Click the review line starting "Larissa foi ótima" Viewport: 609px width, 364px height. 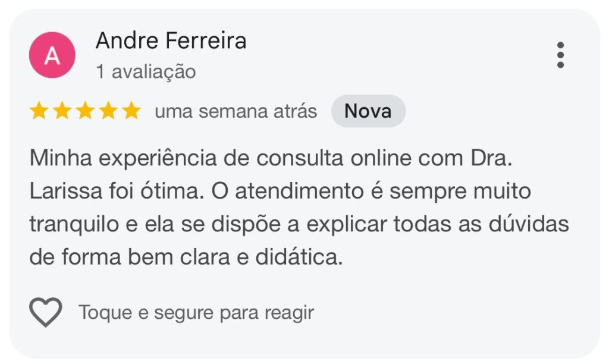point(280,192)
